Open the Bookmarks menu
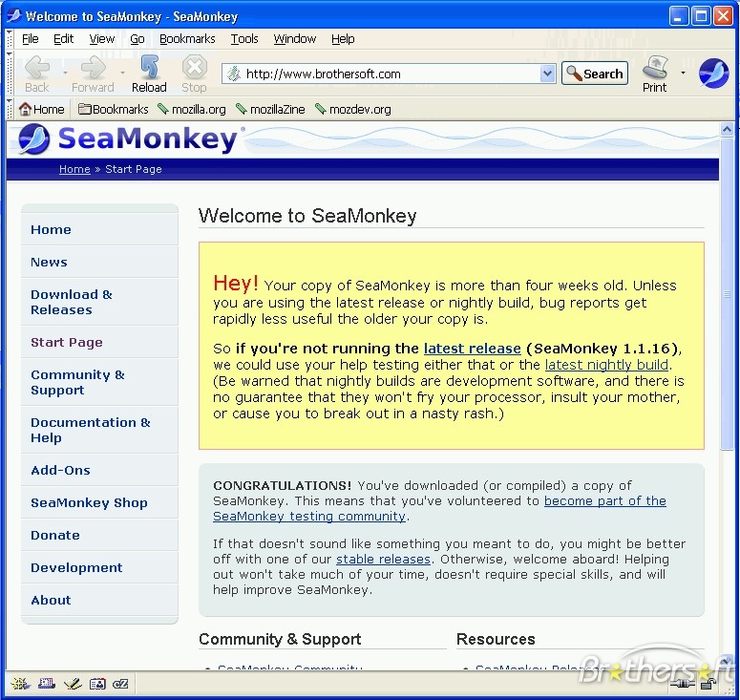The height and width of the screenshot is (700, 740). (187, 39)
